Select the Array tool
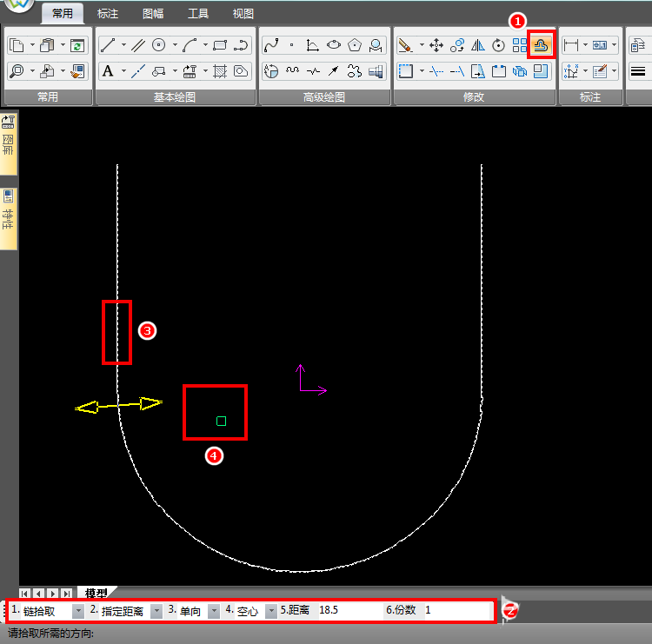The image size is (652, 644). pyautogui.click(x=519, y=45)
